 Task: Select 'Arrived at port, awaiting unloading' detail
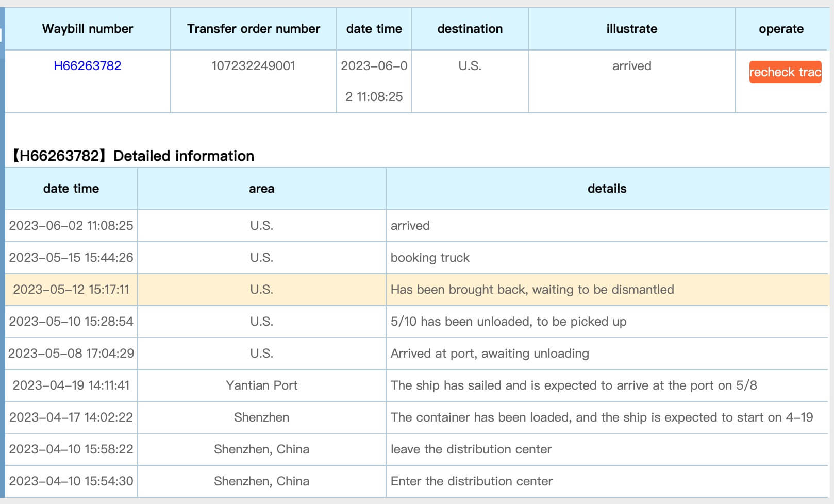[490, 354]
